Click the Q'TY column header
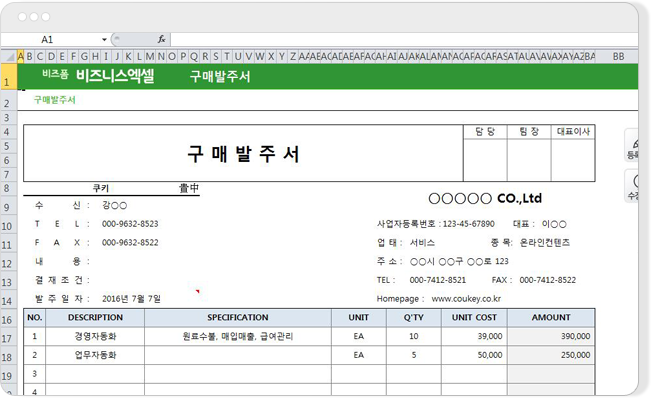The width and height of the screenshot is (651, 398). pyautogui.click(x=414, y=317)
